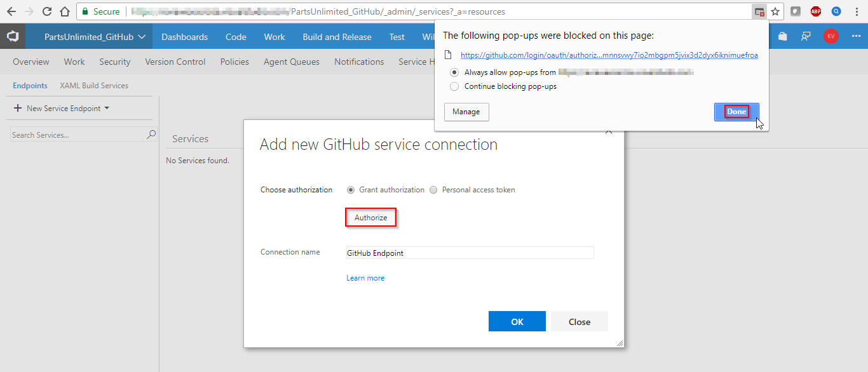868x372 pixels.
Task: Choose Always allow pop-ups radio button
Action: (x=454, y=72)
